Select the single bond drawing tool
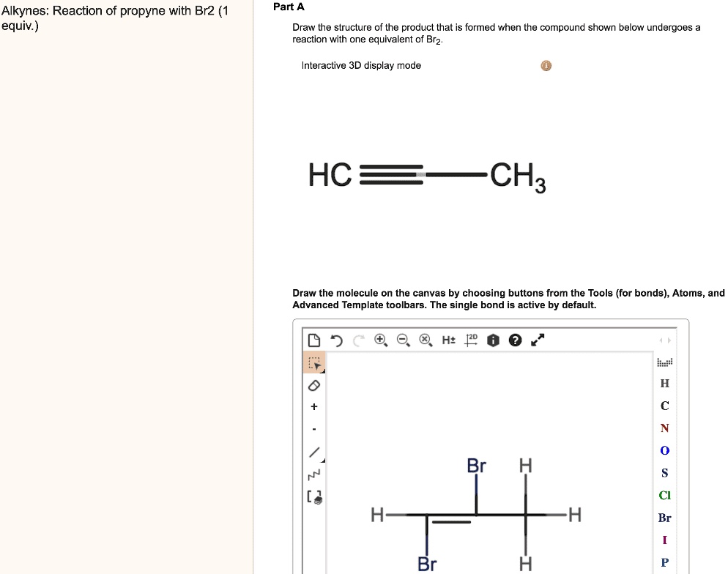728x574 pixels. tap(313, 452)
